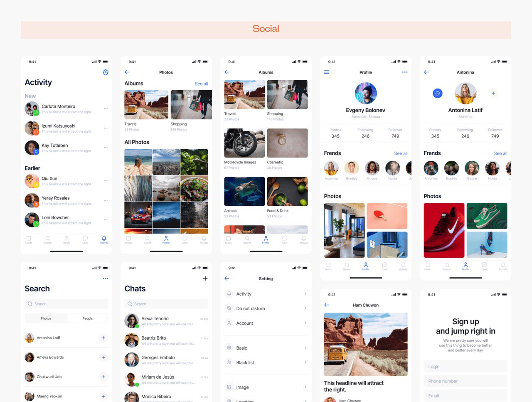Viewport: 532px width, 402px height.
Task: Tap Profile tab on Photos screen
Action: click(166, 240)
